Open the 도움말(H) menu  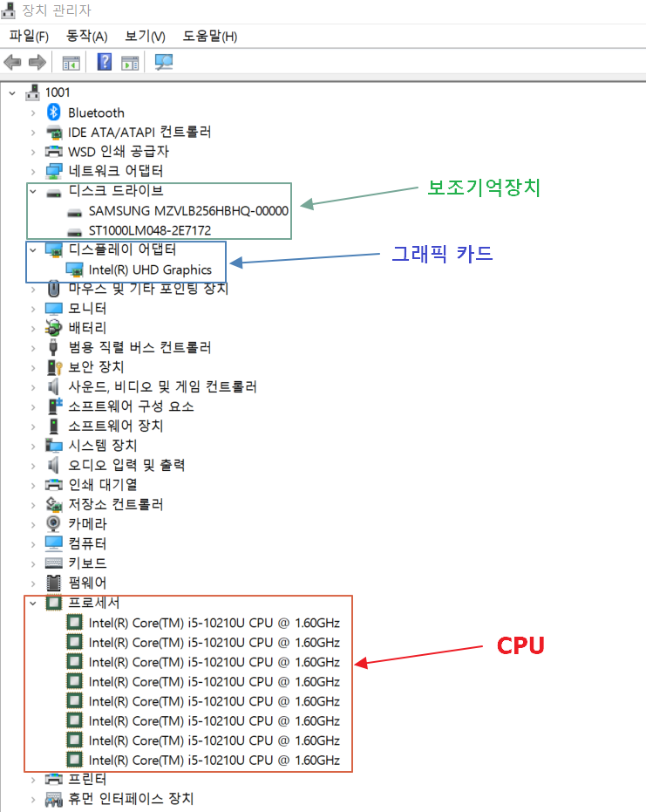tap(209, 37)
